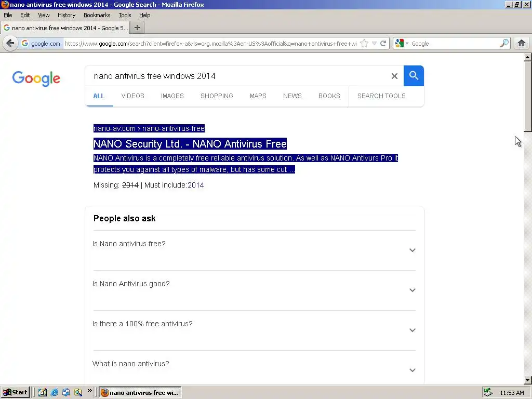Open NANO Security Ltd. - NANO Antivirus Free result
The width and height of the screenshot is (532, 399).
click(190, 143)
